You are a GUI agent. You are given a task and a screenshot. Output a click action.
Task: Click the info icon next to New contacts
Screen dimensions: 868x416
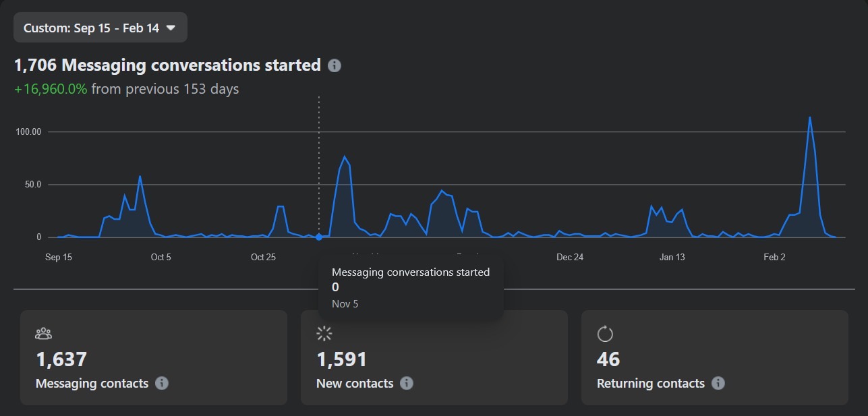[x=407, y=383]
